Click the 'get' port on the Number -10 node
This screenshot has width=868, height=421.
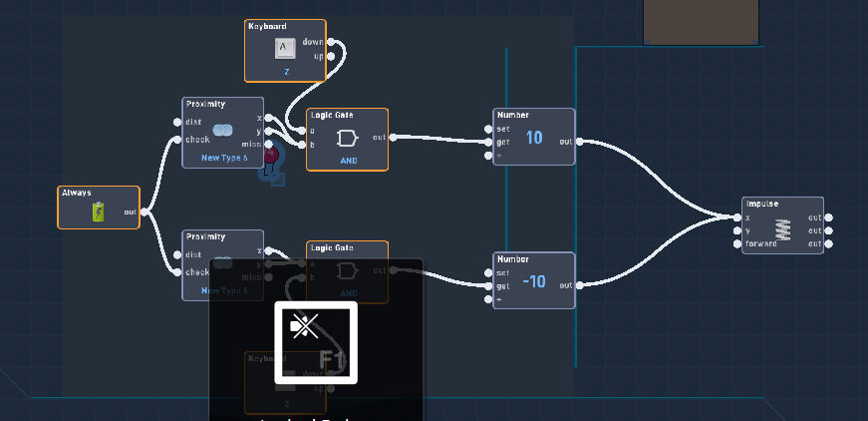pos(488,286)
